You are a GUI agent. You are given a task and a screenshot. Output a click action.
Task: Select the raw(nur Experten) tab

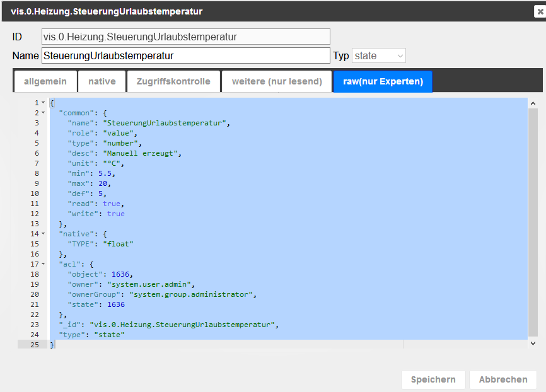pos(383,81)
